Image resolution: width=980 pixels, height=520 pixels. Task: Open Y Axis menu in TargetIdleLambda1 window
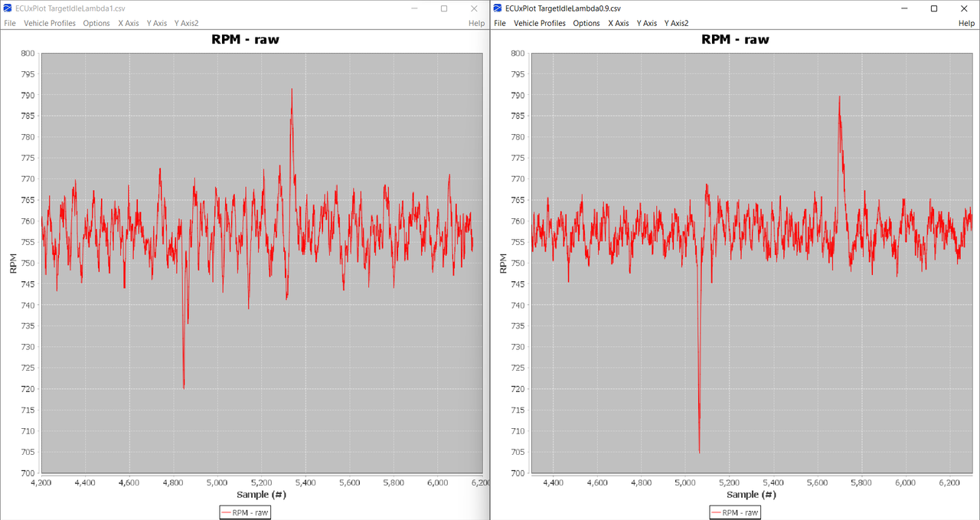click(x=157, y=23)
